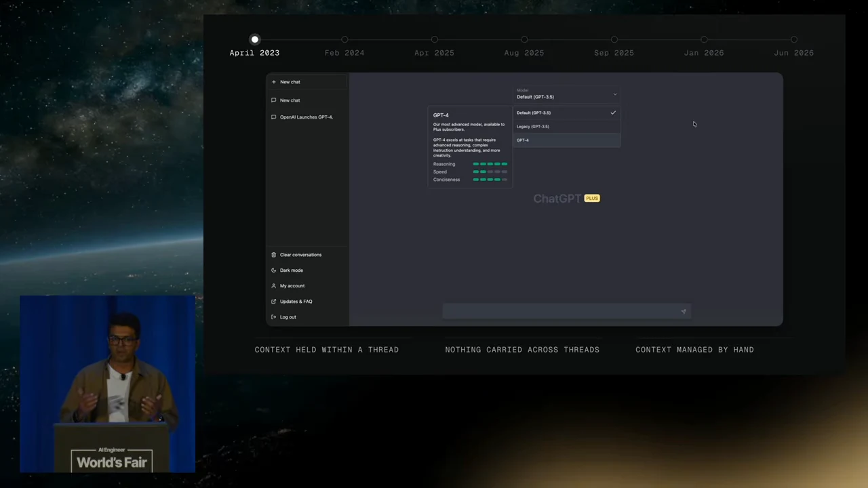This screenshot has height=488, width=868.
Task: Click the Reasoning rating bar in the GPT-4 card
Action: point(490,164)
